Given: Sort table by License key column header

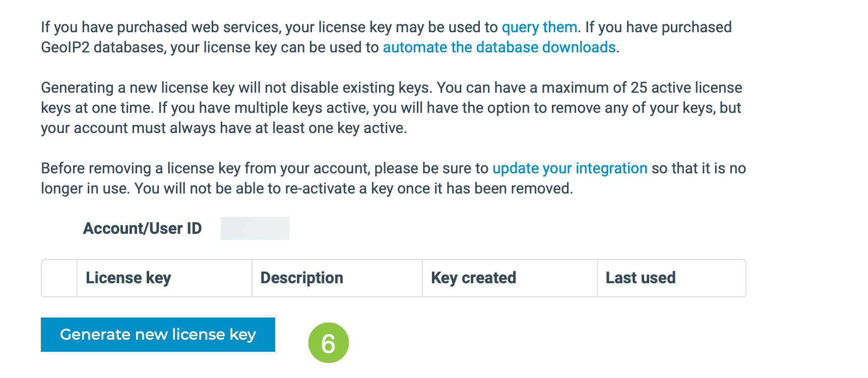Looking at the screenshot, I should pos(164,278).
